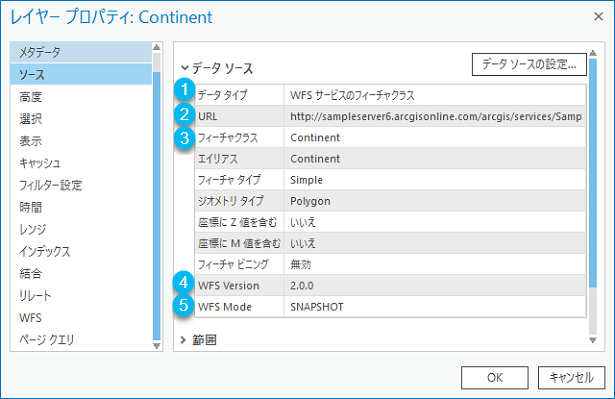Click the キャンセル button

(571, 377)
